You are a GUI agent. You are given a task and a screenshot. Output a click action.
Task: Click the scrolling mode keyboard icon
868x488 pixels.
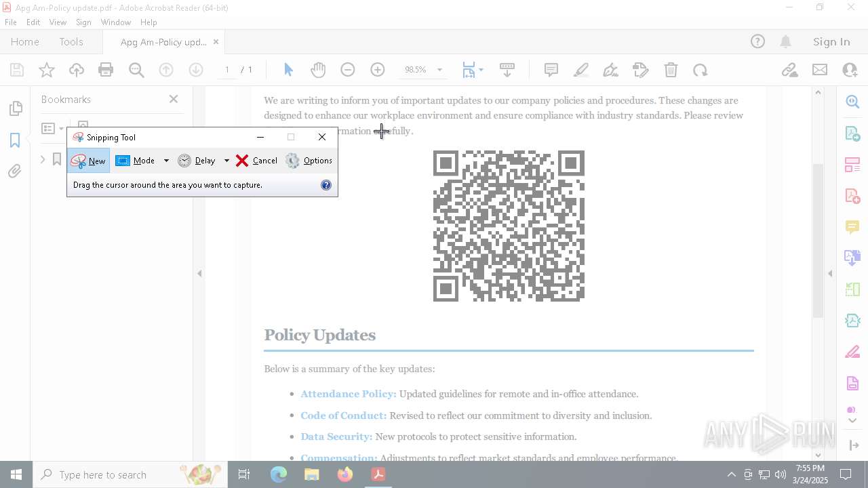[x=507, y=70]
